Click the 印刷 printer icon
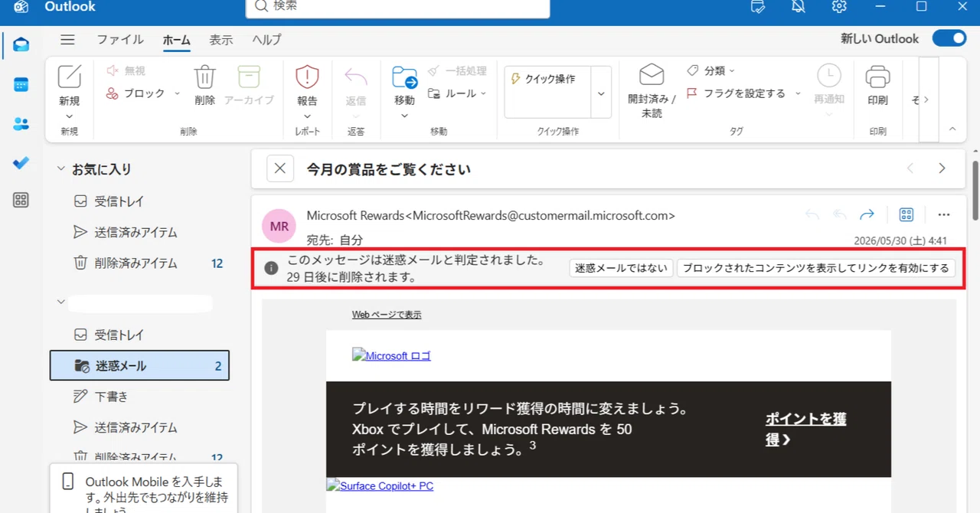 click(877, 77)
